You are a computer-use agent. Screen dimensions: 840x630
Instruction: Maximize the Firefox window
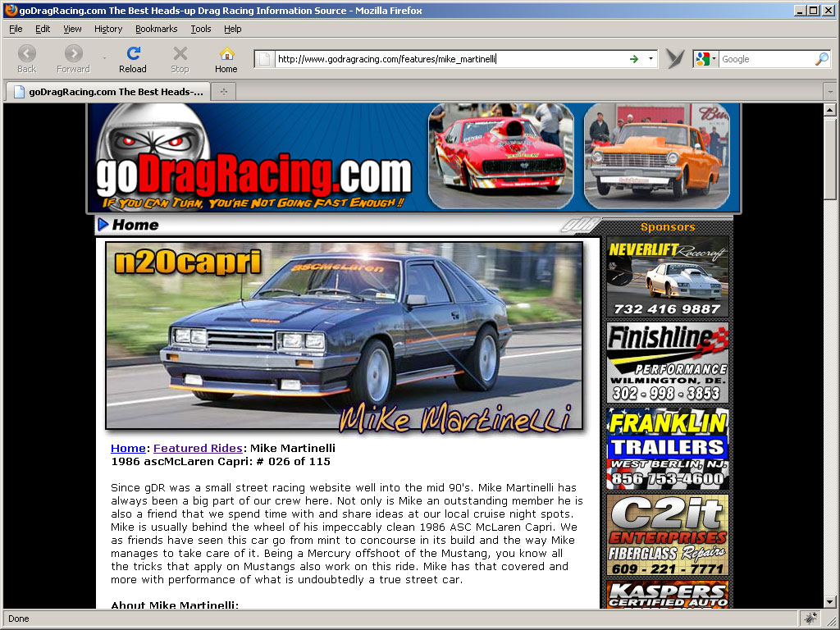pos(813,10)
